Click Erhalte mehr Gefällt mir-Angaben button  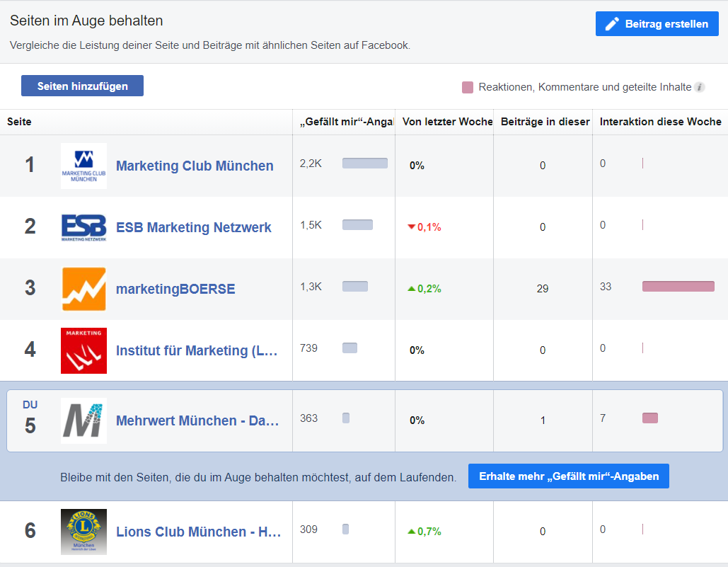point(569,476)
